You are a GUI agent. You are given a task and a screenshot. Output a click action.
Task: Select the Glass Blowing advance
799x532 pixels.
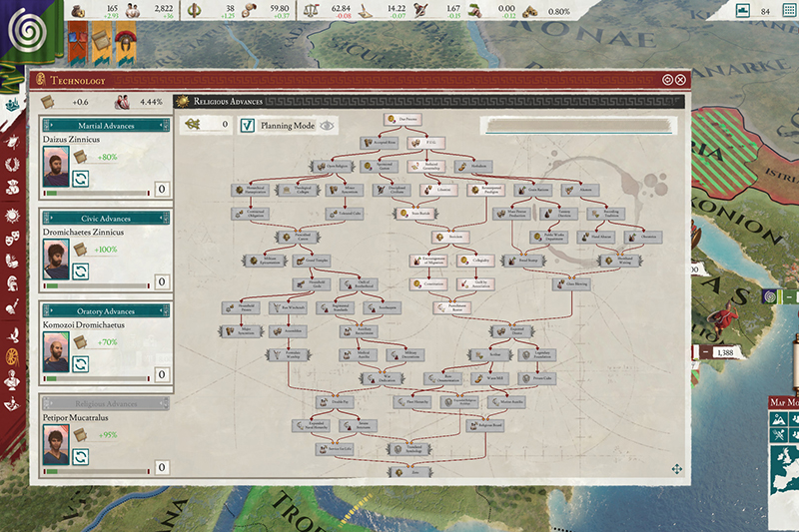point(571,284)
